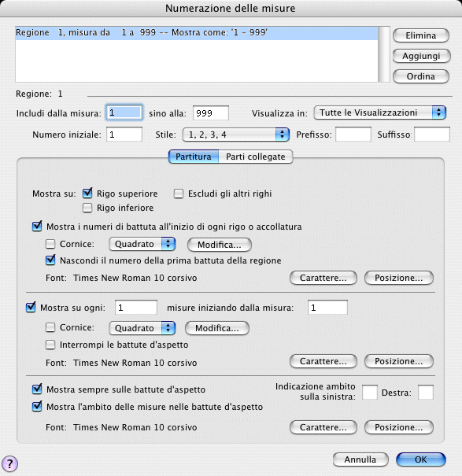The height and width of the screenshot is (476, 462).
Task: Click the region list scrollbar
Action: [x=383, y=54]
